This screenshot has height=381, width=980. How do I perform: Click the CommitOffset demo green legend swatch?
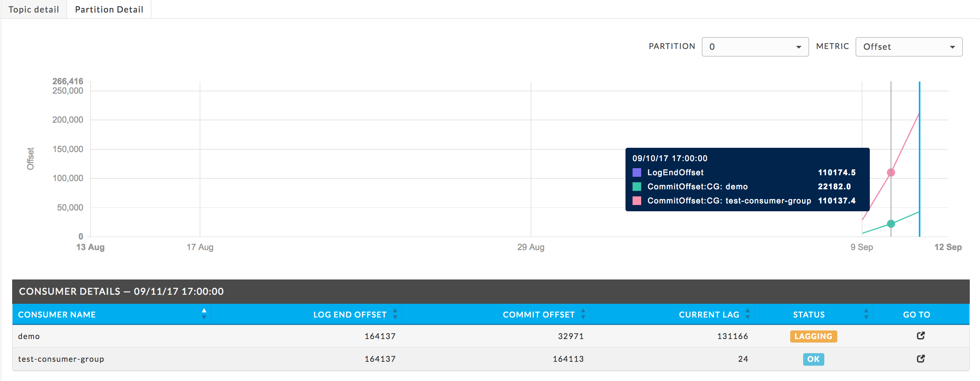click(x=637, y=187)
